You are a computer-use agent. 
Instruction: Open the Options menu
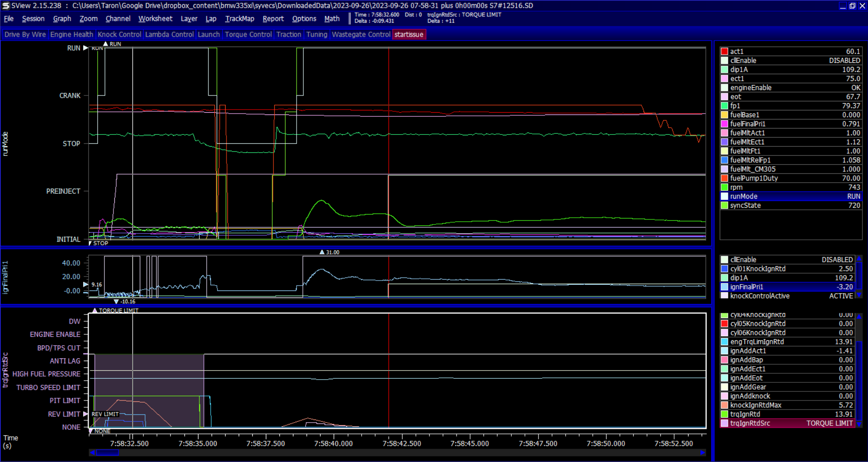(304, 19)
